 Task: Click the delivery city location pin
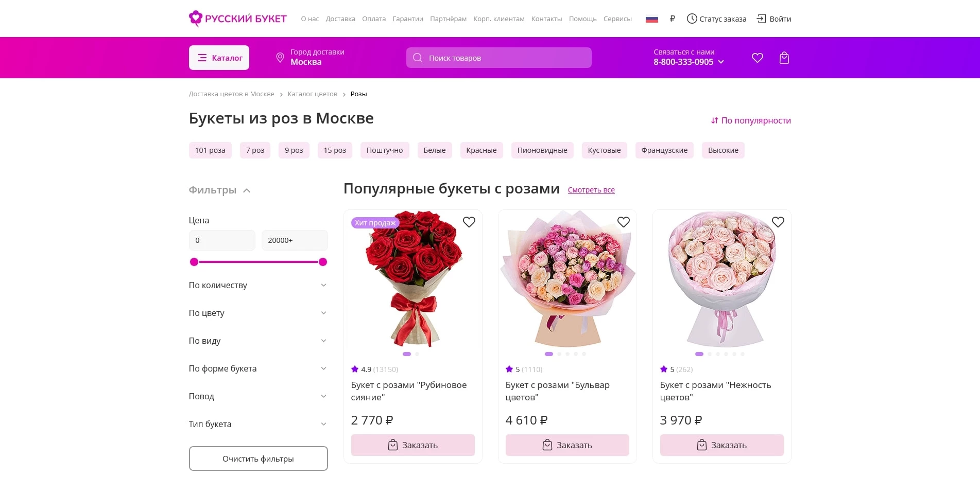280,58
